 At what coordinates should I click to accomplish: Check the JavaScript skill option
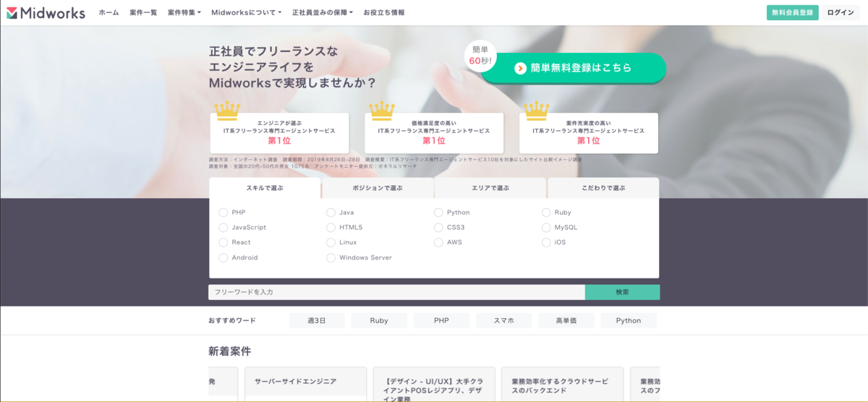point(224,227)
